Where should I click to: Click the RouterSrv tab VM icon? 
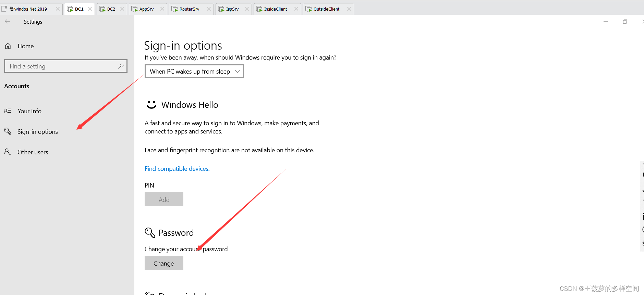(x=175, y=9)
